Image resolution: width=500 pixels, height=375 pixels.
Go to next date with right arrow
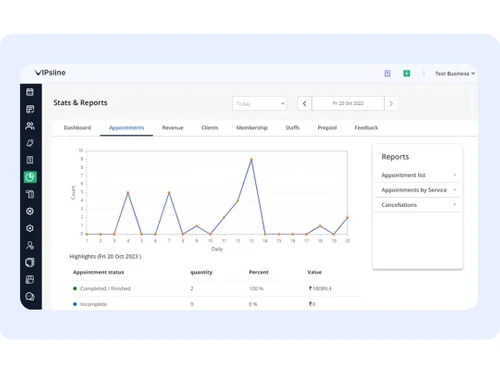[391, 103]
